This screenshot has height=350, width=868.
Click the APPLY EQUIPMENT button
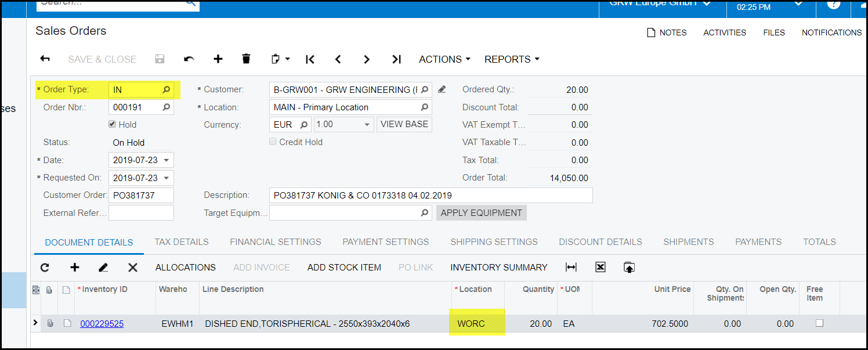click(x=482, y=213)
